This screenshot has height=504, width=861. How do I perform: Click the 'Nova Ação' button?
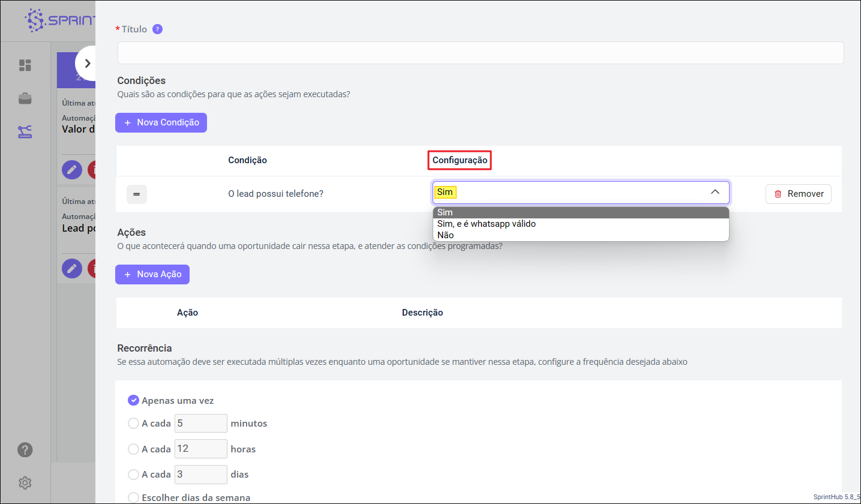pyautogui.click(x=152, y=274)
